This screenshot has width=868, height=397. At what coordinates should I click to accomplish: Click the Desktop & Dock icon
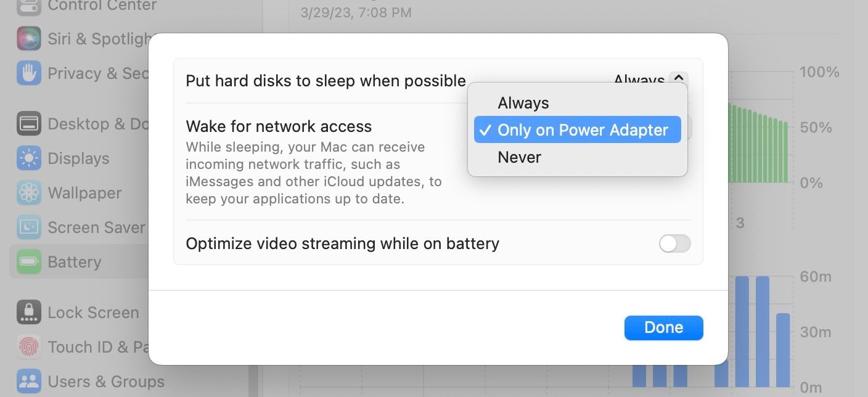click(x=27, y=123)
